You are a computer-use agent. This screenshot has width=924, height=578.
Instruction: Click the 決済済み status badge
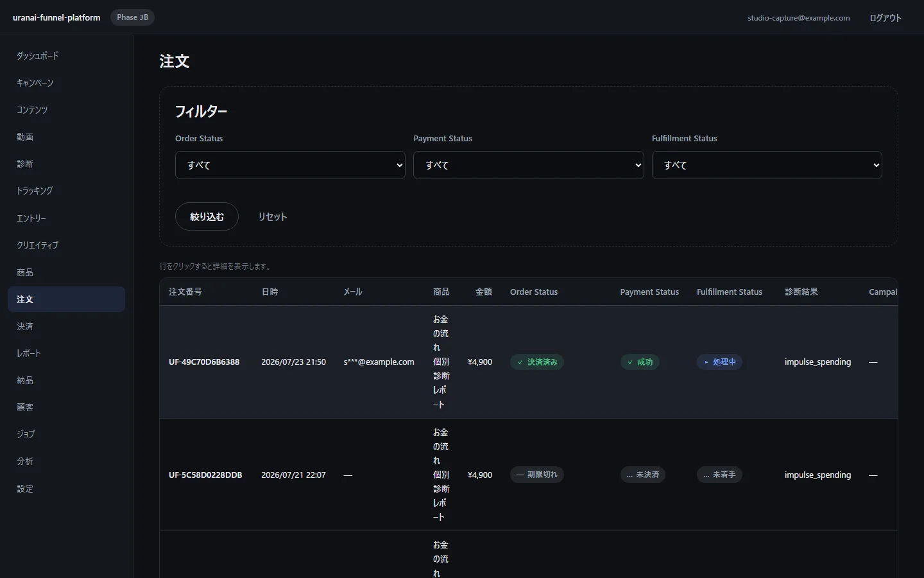point(537,362)
